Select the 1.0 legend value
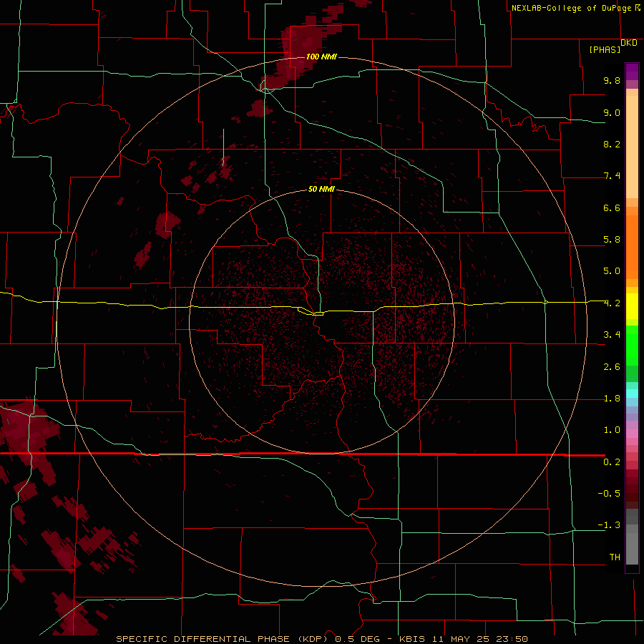Screen dimensions: 644x644 tap(612, 430)
